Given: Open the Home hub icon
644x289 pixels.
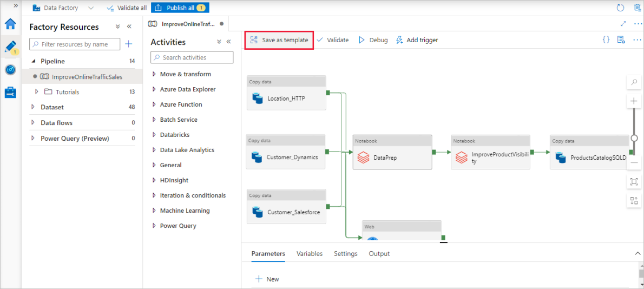Looking at the screenshot, I should coord(10,24).
